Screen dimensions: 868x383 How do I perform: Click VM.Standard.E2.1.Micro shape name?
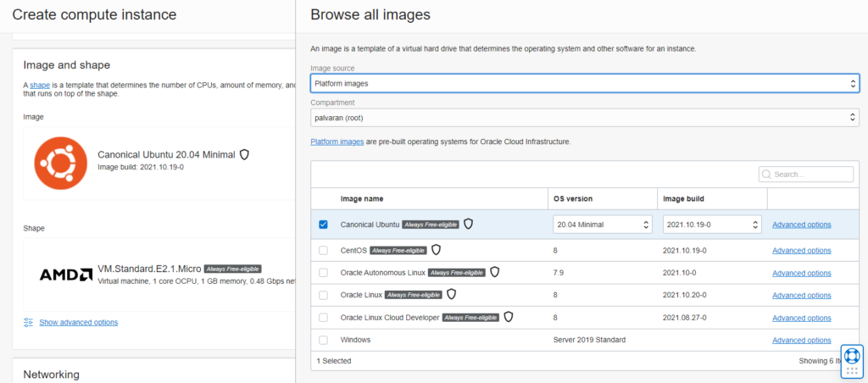[149, 269]
